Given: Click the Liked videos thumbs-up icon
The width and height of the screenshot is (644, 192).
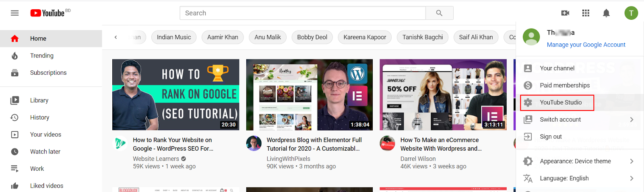Looking at the screenshot, I should [x=15, y=186].
